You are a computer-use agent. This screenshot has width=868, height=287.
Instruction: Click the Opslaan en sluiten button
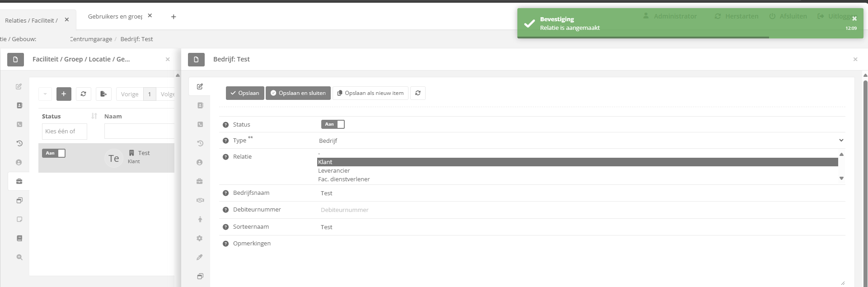[298, 93]
